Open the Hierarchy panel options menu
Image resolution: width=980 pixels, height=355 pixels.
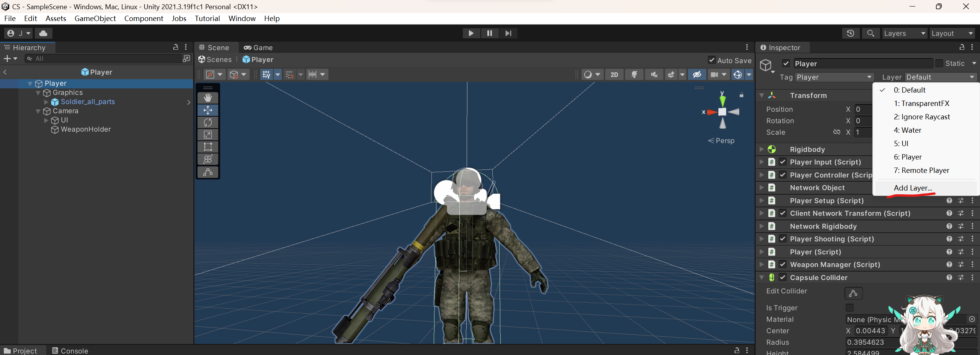pyautogui.click(x=186, y=47)
